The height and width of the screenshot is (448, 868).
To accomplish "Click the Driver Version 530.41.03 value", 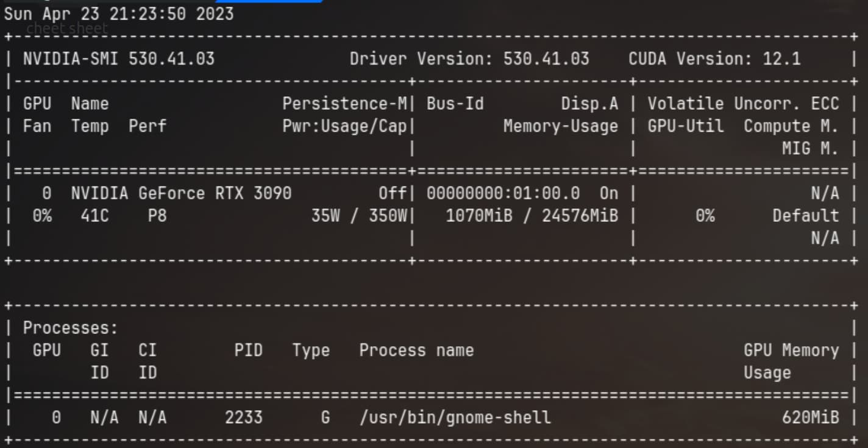I will click(546, 59).
